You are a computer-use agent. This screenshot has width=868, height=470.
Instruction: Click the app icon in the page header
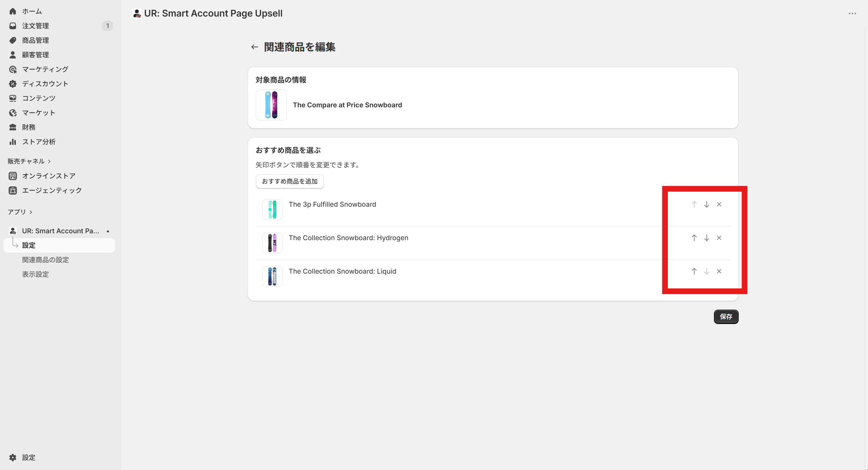point(137,13)
